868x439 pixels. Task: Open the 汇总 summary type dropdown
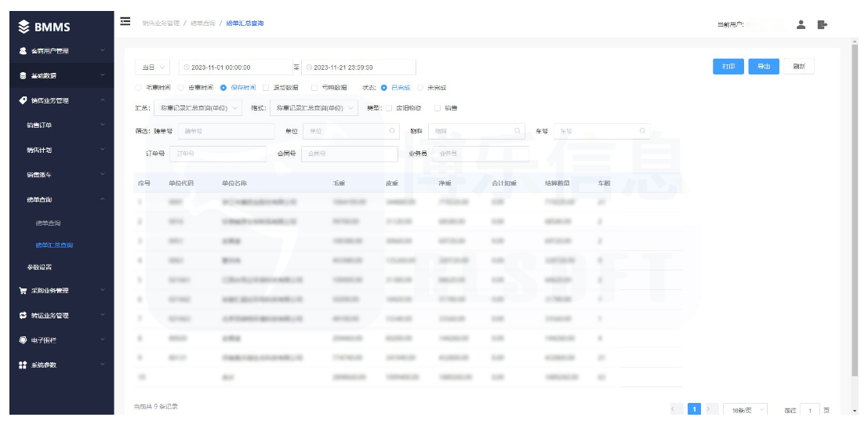pyautogui.click(x=197, y=108)
